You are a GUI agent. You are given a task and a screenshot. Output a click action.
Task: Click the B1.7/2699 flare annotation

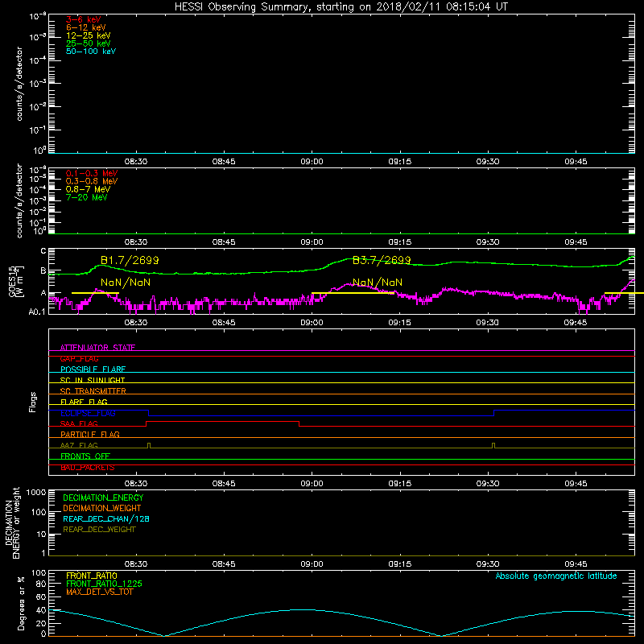pos(130,260)
